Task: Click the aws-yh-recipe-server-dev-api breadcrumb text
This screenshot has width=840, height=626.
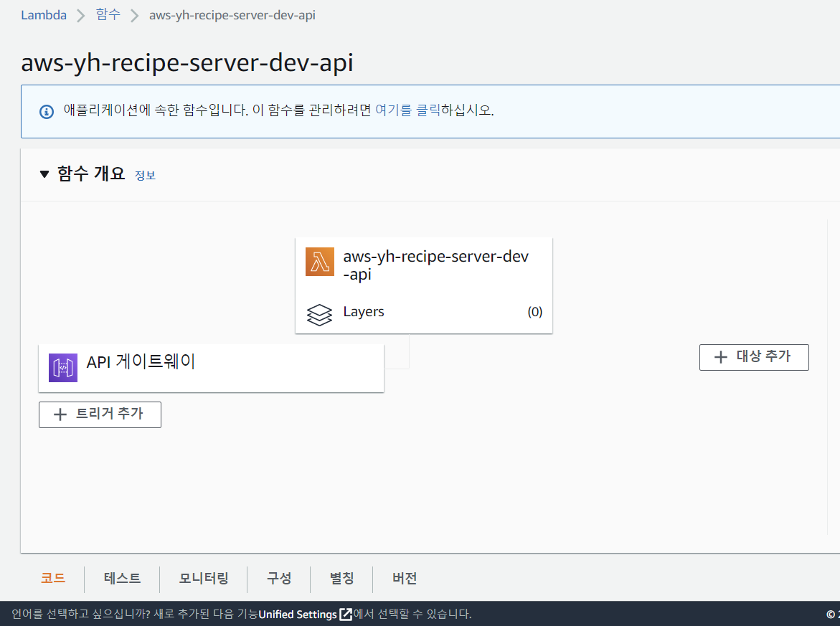Action: (x=232, y=15)
